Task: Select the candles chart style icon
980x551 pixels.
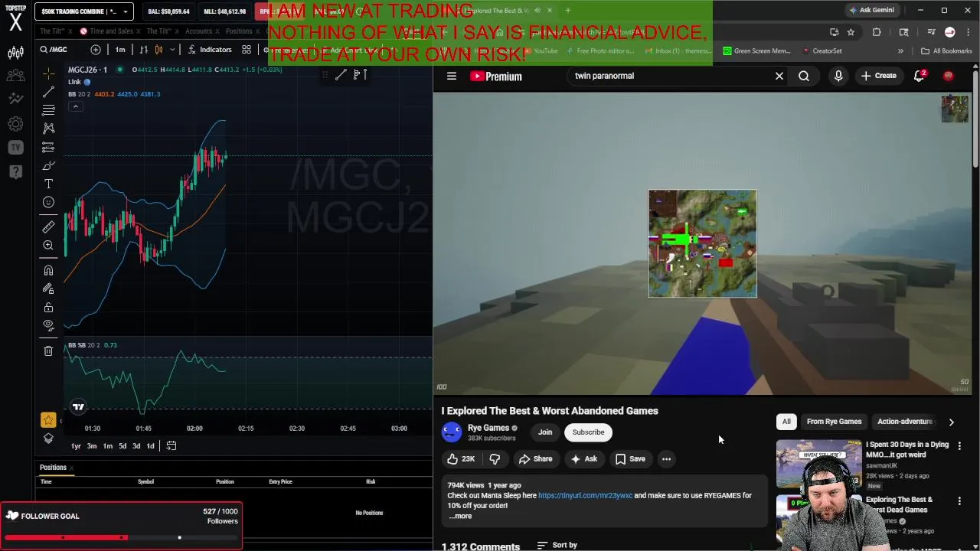Action: point(158,50)
